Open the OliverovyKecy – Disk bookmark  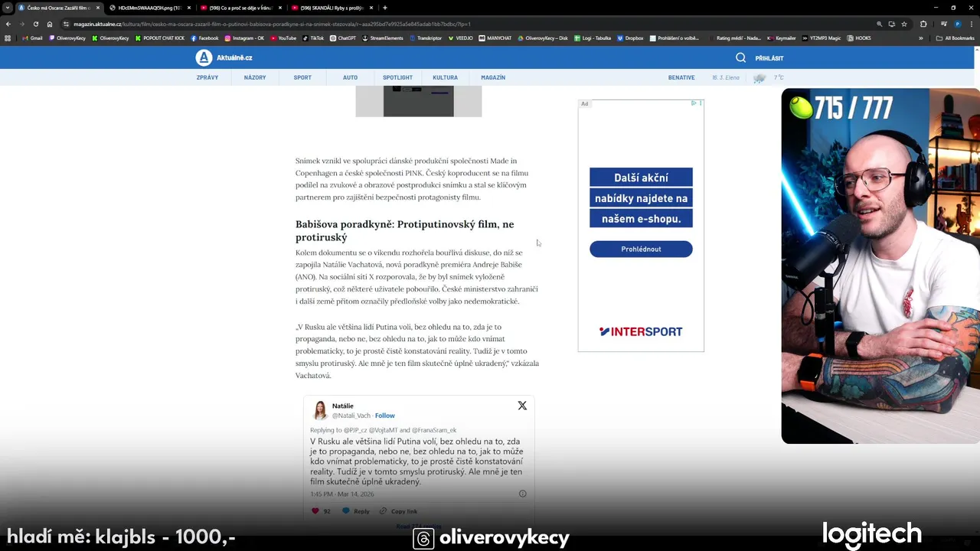(x=542, y=38)
